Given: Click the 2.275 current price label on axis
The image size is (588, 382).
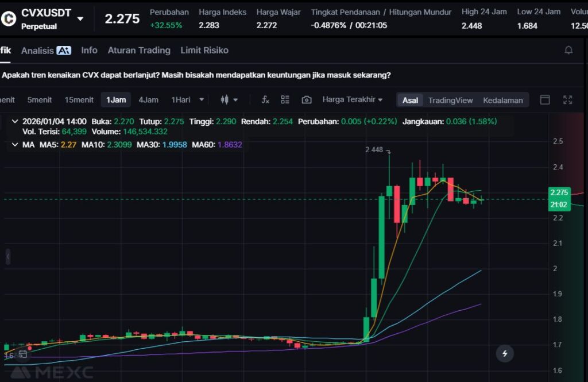Looking at the screenshot, I should [559, 193].
